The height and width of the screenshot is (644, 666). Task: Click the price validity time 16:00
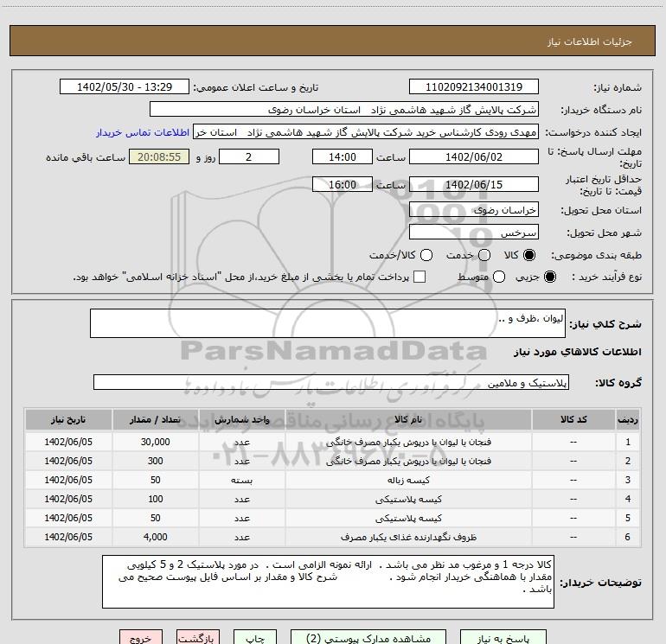click(x=343, y=184)
